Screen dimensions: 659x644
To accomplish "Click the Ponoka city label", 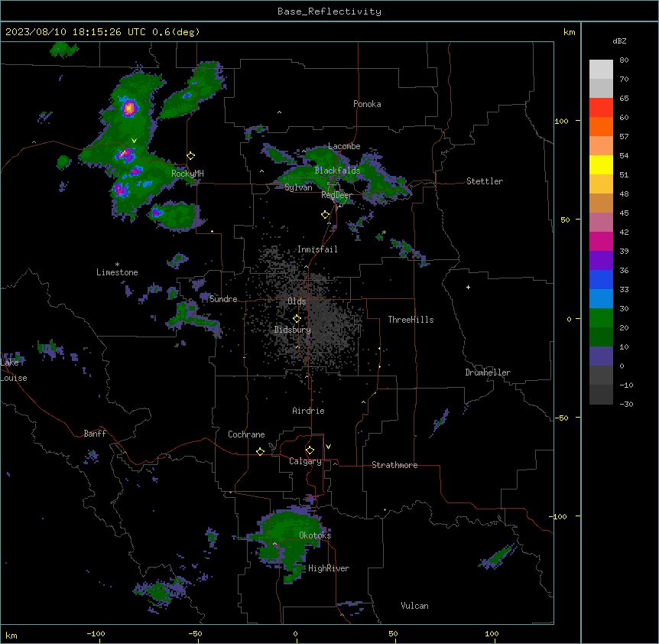I will pos(367,104).
